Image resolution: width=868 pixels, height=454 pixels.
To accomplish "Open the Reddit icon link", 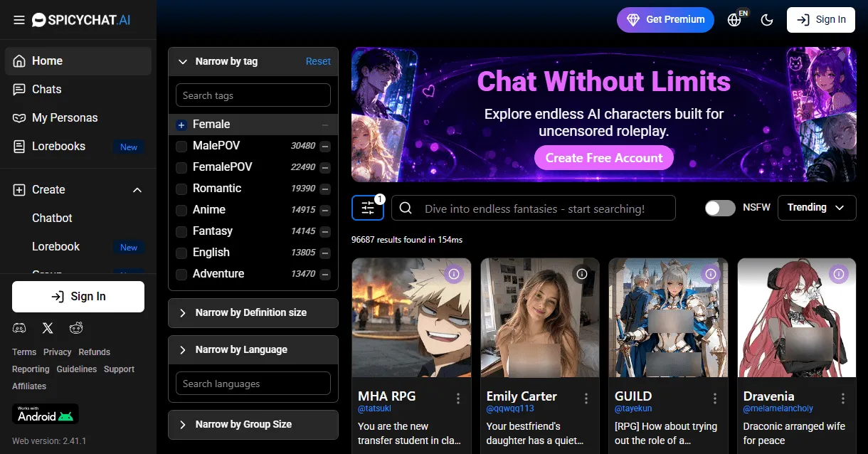I will click(76, 328).
